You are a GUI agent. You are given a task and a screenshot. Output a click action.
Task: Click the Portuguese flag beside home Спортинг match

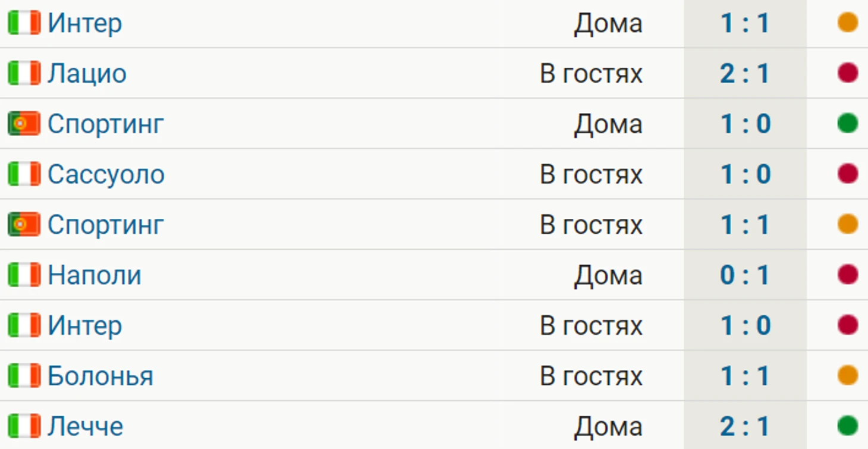(x=24, y=124)
